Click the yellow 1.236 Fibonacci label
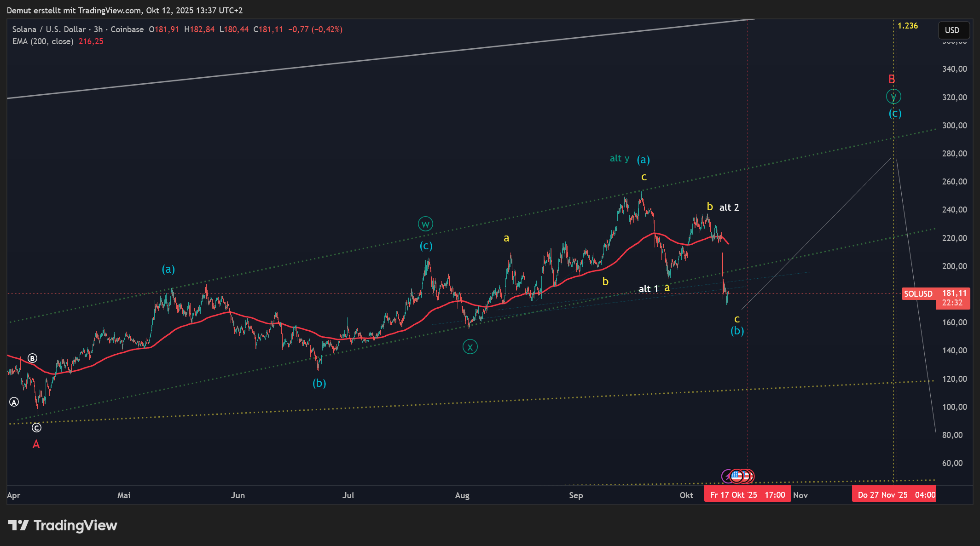 pos(907,26)
